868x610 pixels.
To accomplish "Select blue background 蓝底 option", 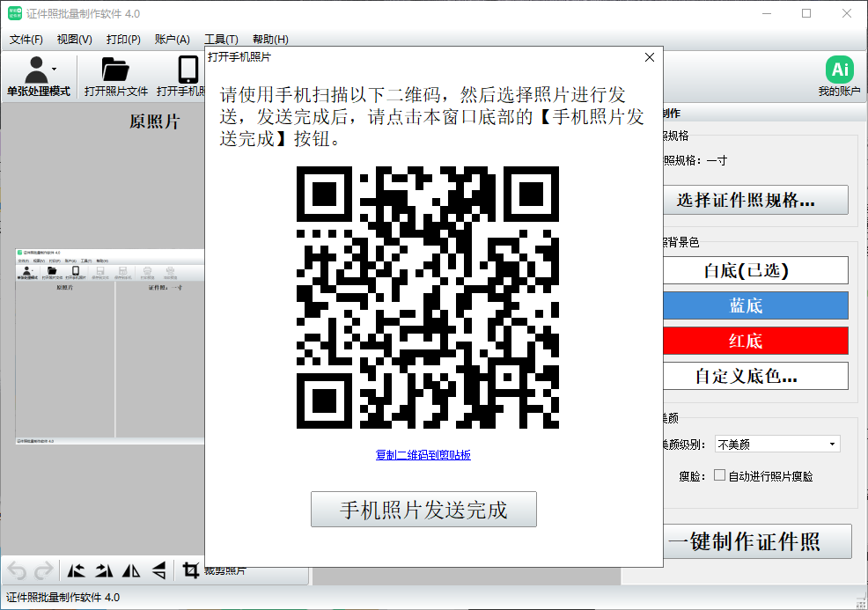I will 755,305.
